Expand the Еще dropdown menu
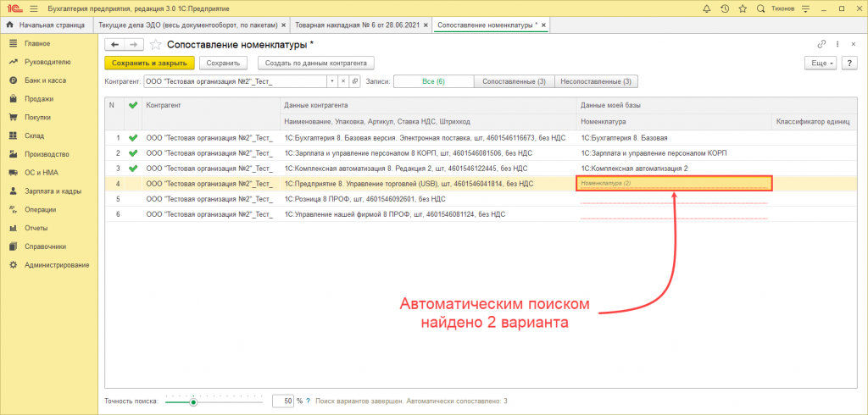 [821, 63]
